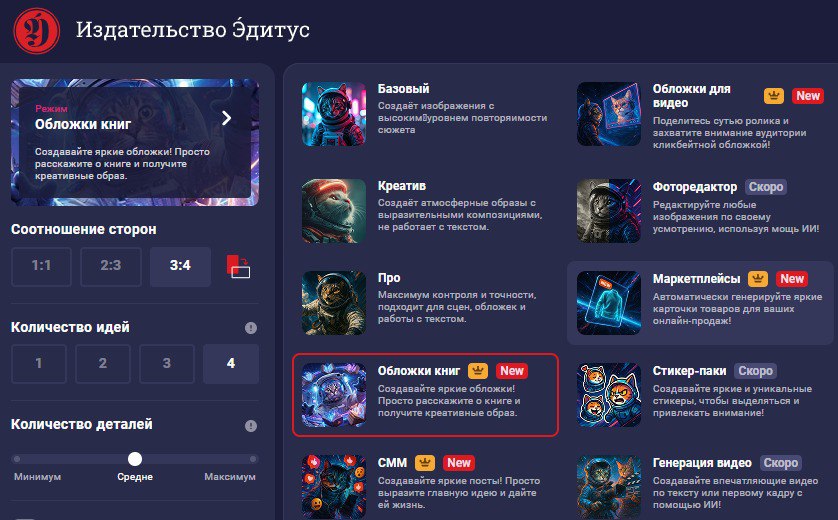
Task: Set detail slider to Максимум
Action: [x=253, y=459]
